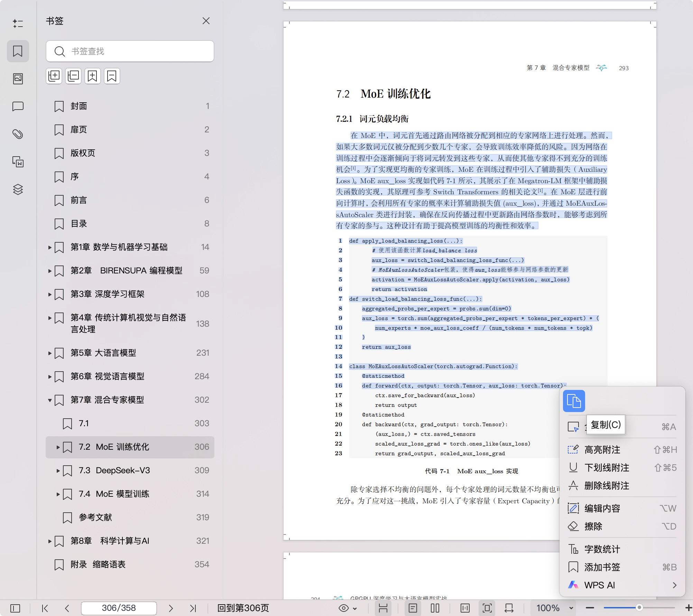
Task: Adjust the zoom slider
Action: pyautogui.click(x=639, y=608)
